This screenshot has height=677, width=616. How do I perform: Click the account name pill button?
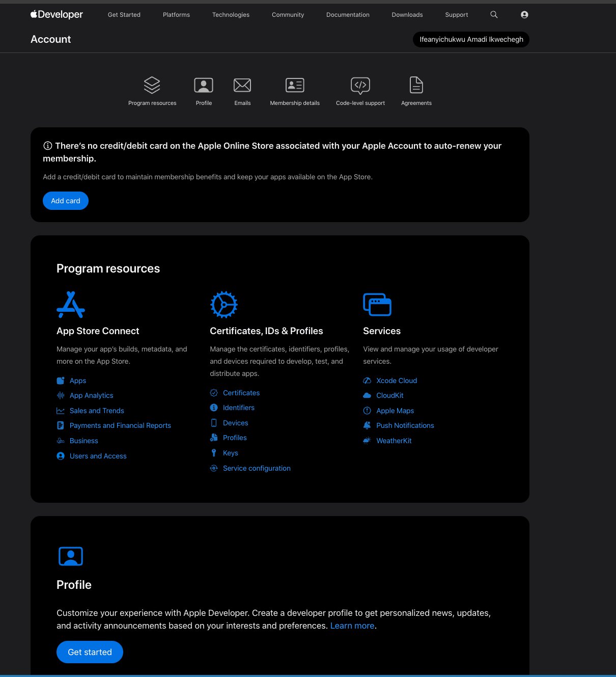471,39
